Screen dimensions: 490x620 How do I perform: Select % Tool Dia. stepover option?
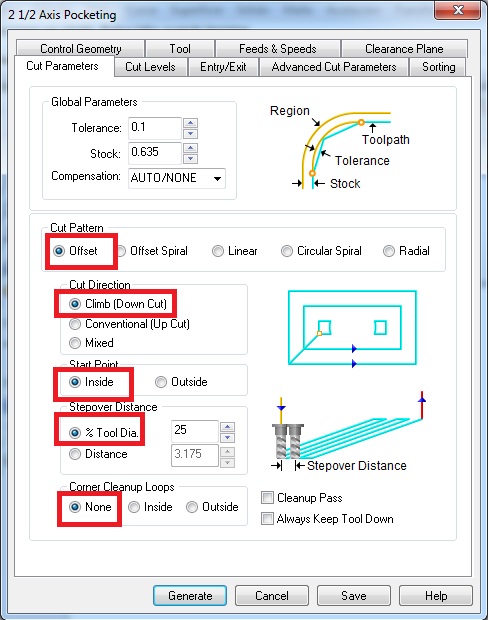point(104,433)
